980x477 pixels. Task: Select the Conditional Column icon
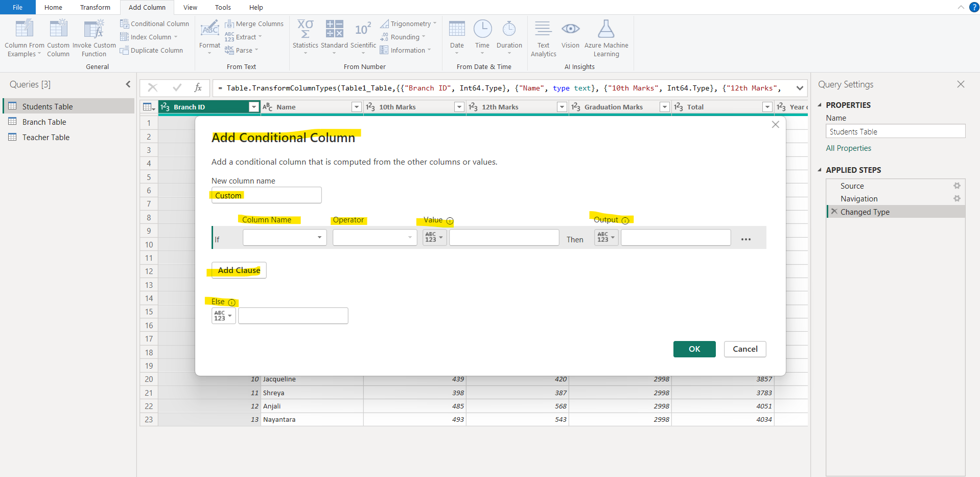[x=124, y=24]
